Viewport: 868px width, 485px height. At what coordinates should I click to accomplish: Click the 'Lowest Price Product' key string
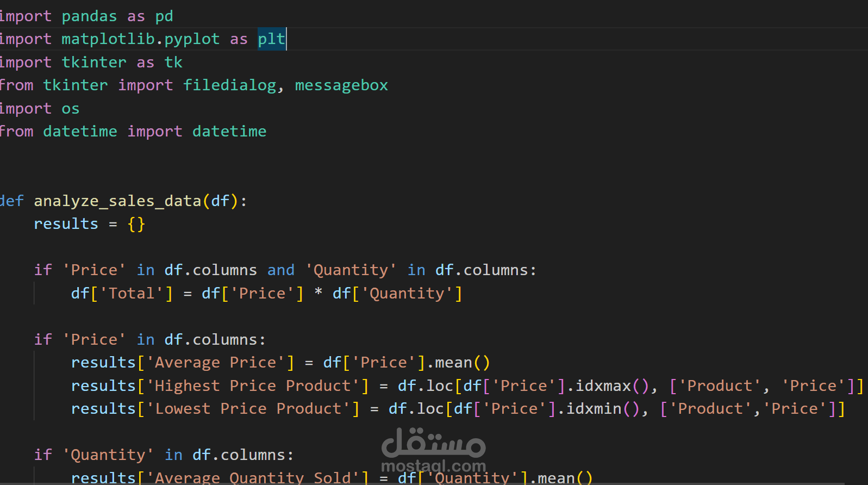point(248,409)
